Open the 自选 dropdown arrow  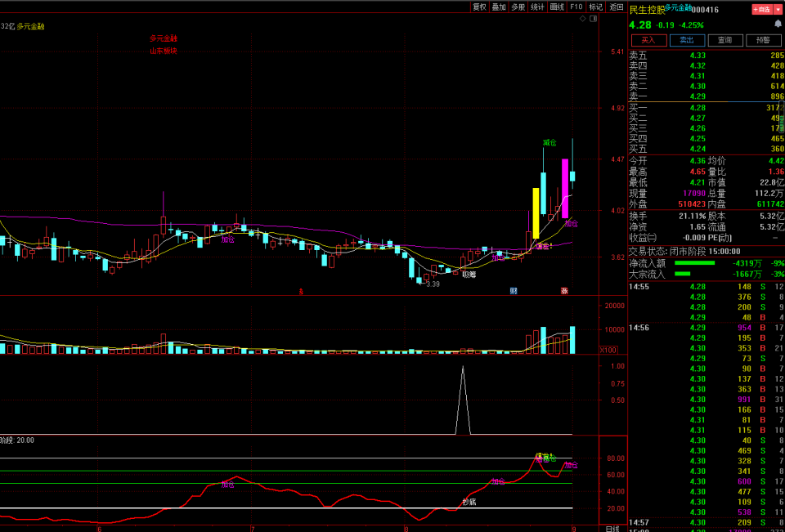(777, 9)
